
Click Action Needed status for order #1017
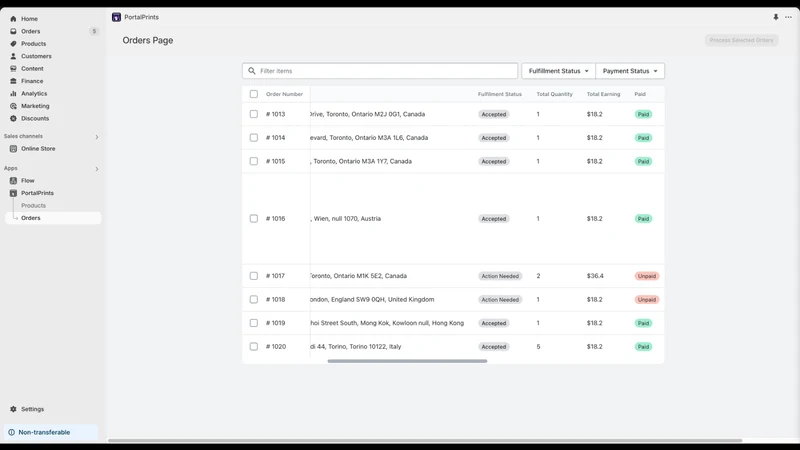coord(500,276)
